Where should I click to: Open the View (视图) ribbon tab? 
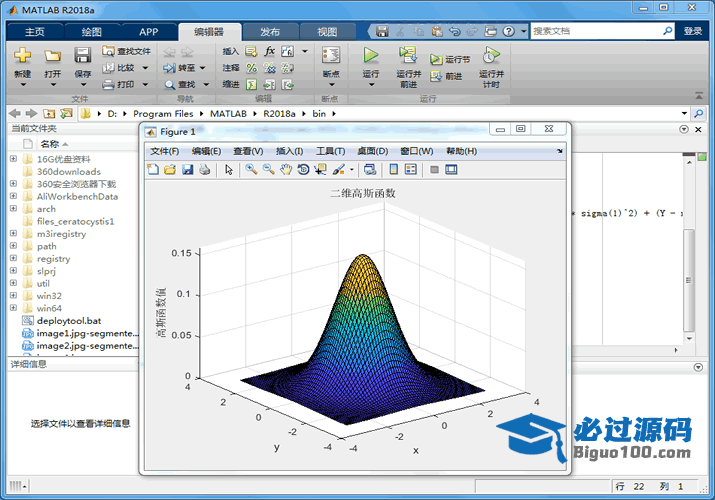point(327,32)
